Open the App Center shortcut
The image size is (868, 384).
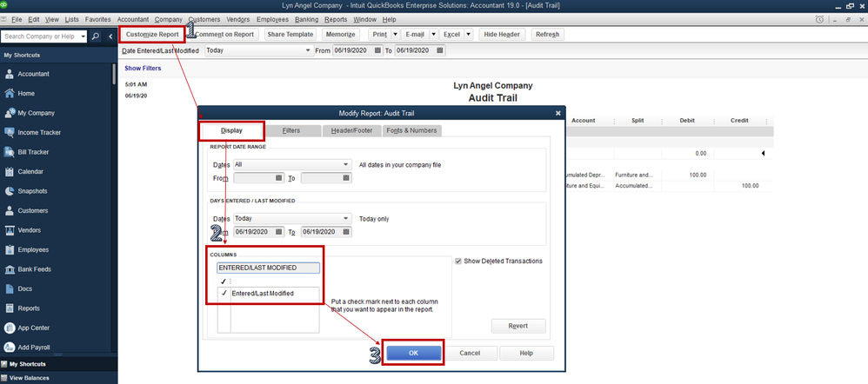[10, 328]
